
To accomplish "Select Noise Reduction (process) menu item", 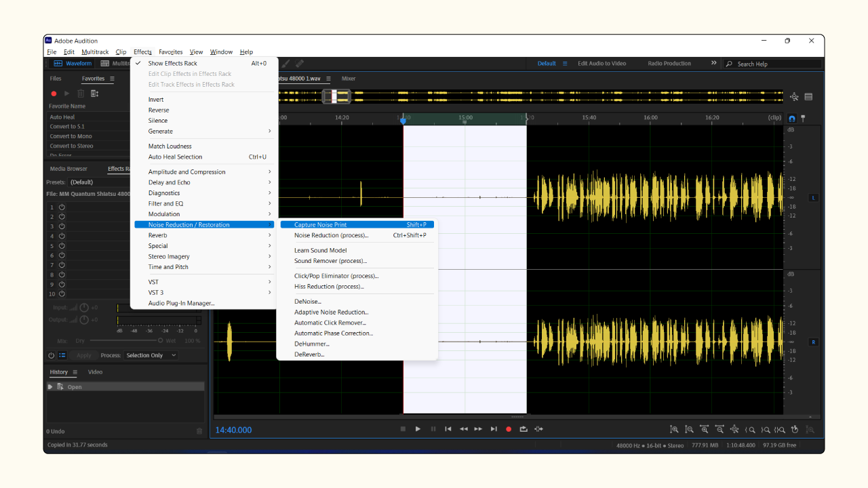I will 357,235.
